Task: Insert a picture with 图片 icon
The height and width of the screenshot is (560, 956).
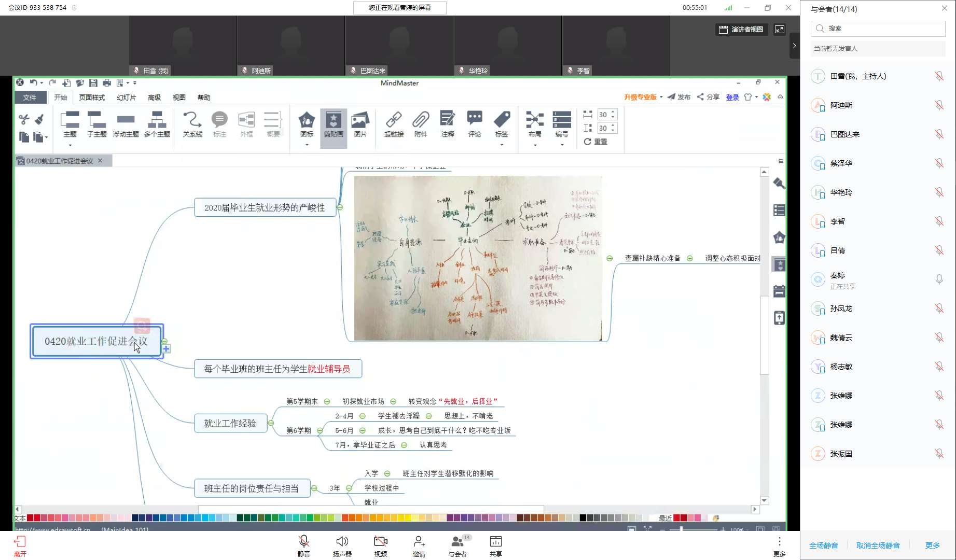Action: pyautogui.click(x=360, y=124)
